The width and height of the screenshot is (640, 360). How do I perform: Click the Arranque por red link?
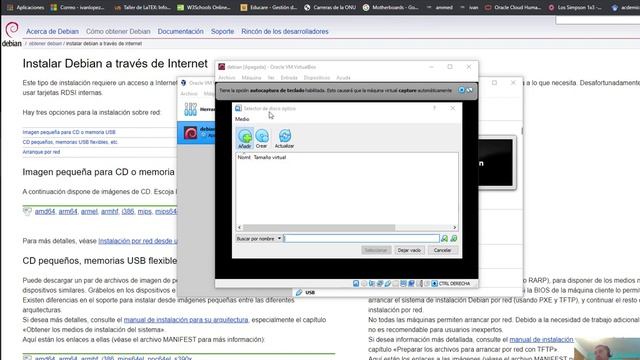point(41,152)
